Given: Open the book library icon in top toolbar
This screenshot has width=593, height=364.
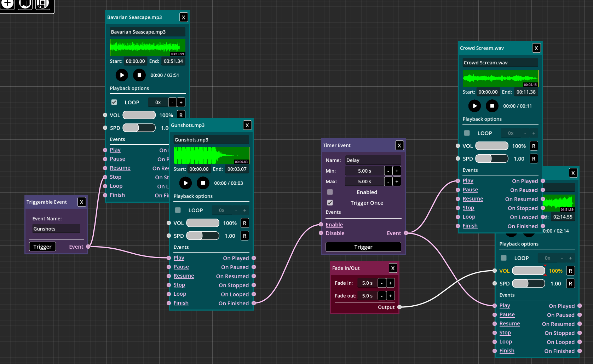Looking at the screenshot, I should pos(25,4).
